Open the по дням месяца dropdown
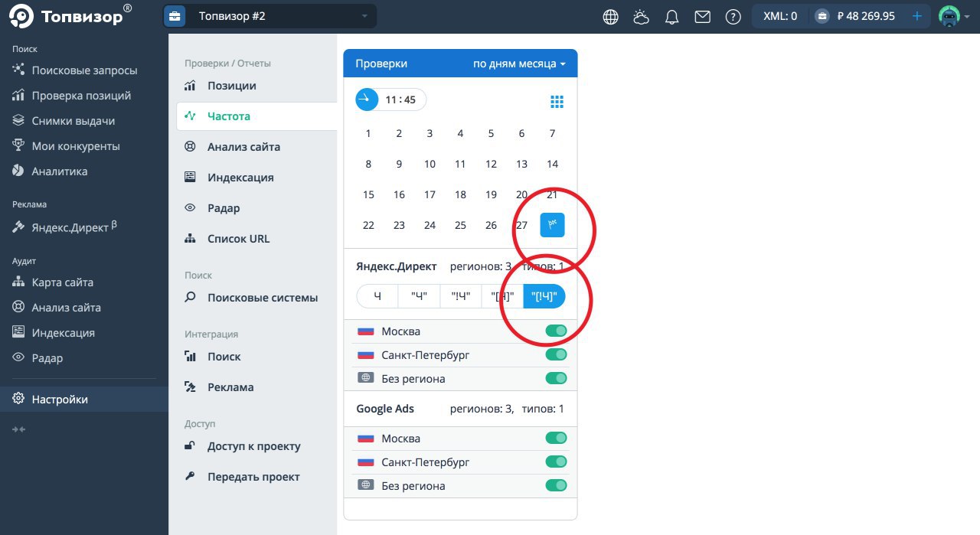The width and height of the screenshot is (980, 535). point(519,64)
